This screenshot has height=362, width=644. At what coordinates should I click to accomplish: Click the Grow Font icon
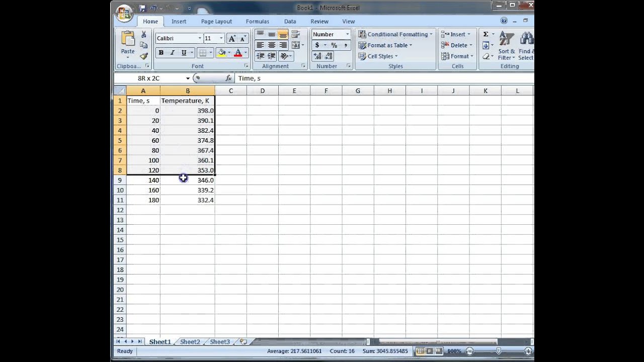tap(231, 39)
